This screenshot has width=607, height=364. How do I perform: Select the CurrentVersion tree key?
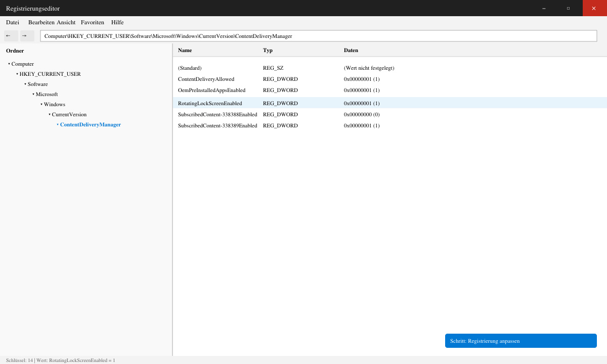point(69,115)
